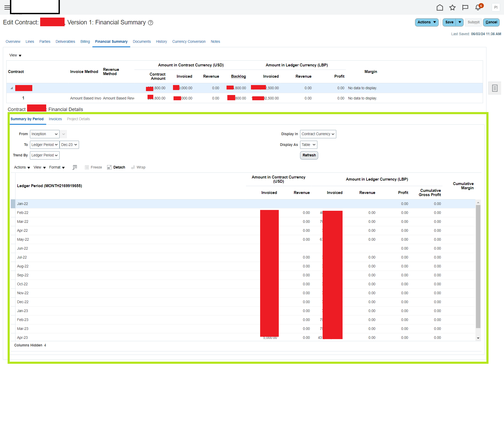
Task: Click the PI user avatar
Action: coord(496,7)
